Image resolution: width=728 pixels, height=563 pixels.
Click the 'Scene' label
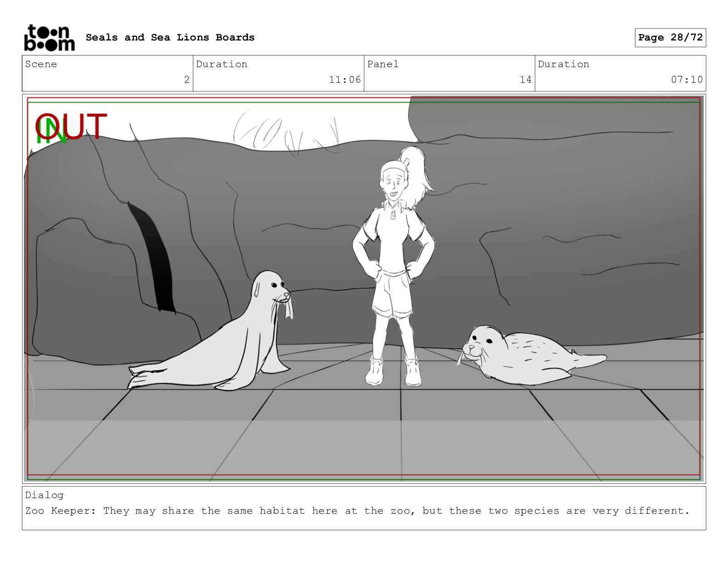[41, 64]
